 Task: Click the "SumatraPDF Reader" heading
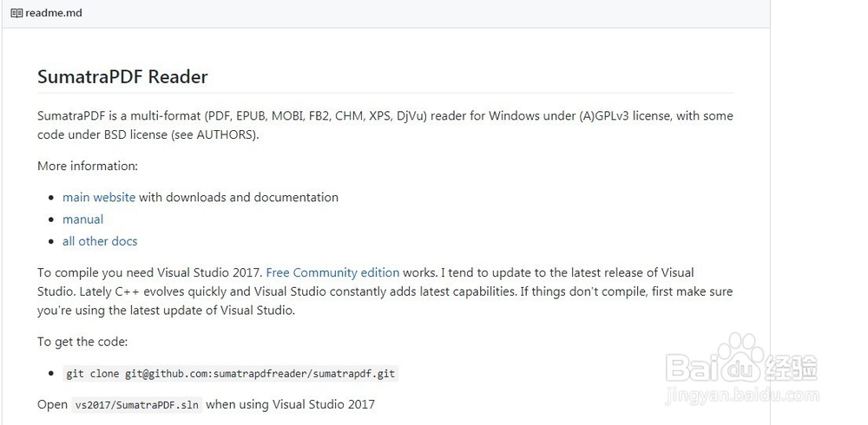pos(122,77)
